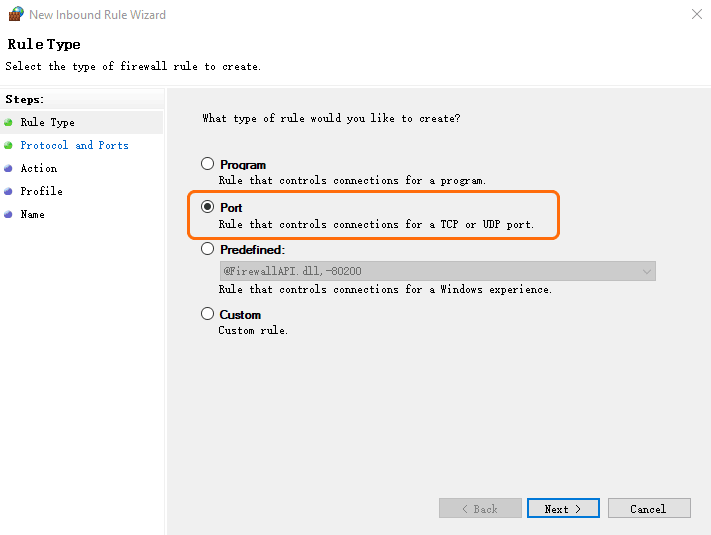The image size is (711, 535).
Task: Click the bullet beside Protocol and Ports
Action: 9,146
